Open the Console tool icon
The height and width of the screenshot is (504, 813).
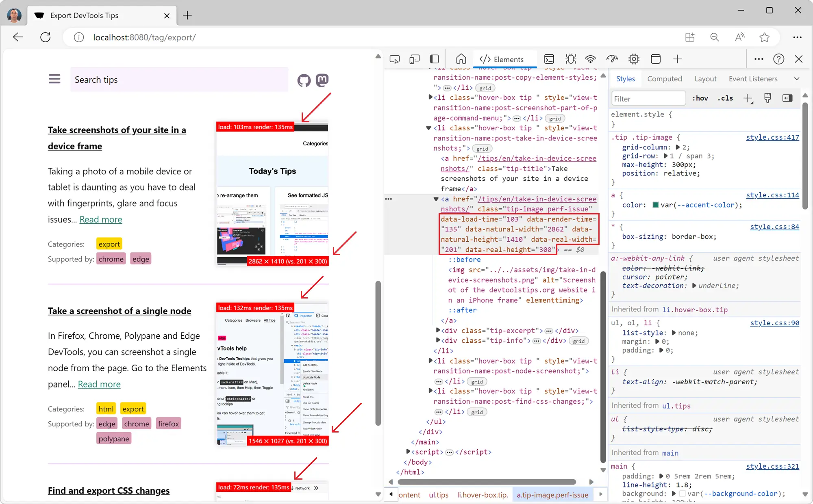click(x=549, y=59)
